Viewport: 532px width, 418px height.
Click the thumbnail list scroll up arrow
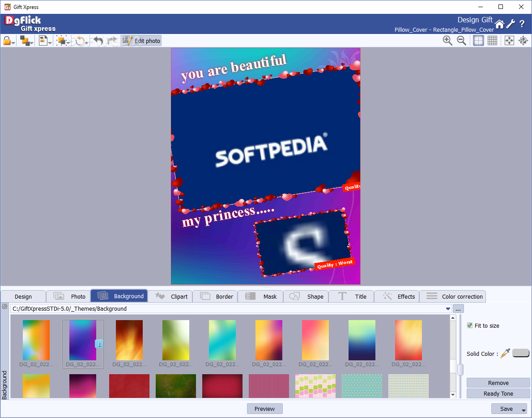[x=453, y=318]
